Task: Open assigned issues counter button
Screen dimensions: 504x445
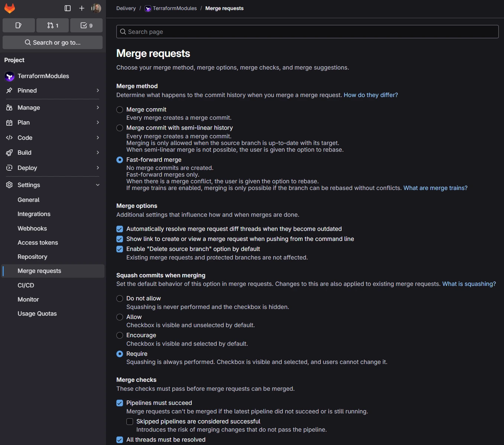Action: [19, 25]
